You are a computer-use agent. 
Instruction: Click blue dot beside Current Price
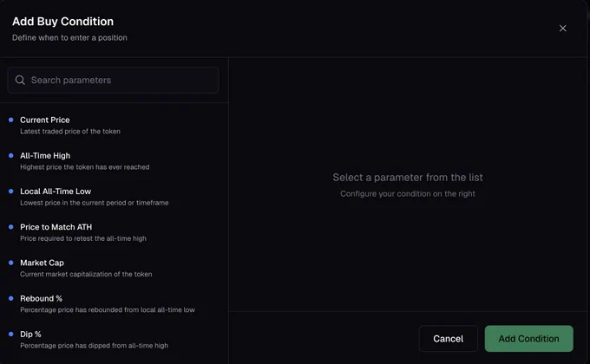pyautogui.click(x=11, y=120)
